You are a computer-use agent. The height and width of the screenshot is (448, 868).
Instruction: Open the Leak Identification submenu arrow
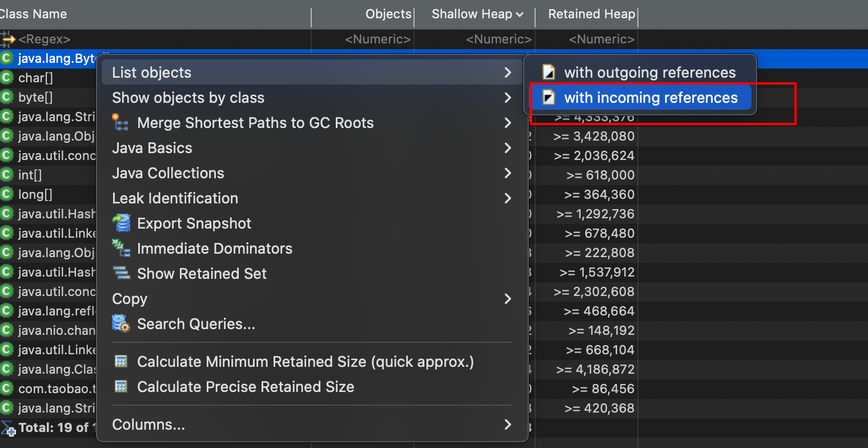pos(508,198)
